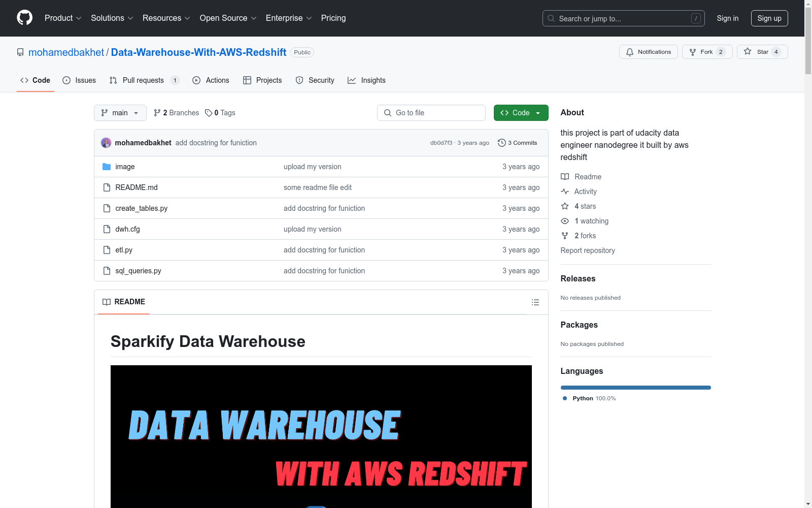Click the fork icon in Fork button
The height and width of the screenshot is (508, 812).
click(x=693, y=52)
